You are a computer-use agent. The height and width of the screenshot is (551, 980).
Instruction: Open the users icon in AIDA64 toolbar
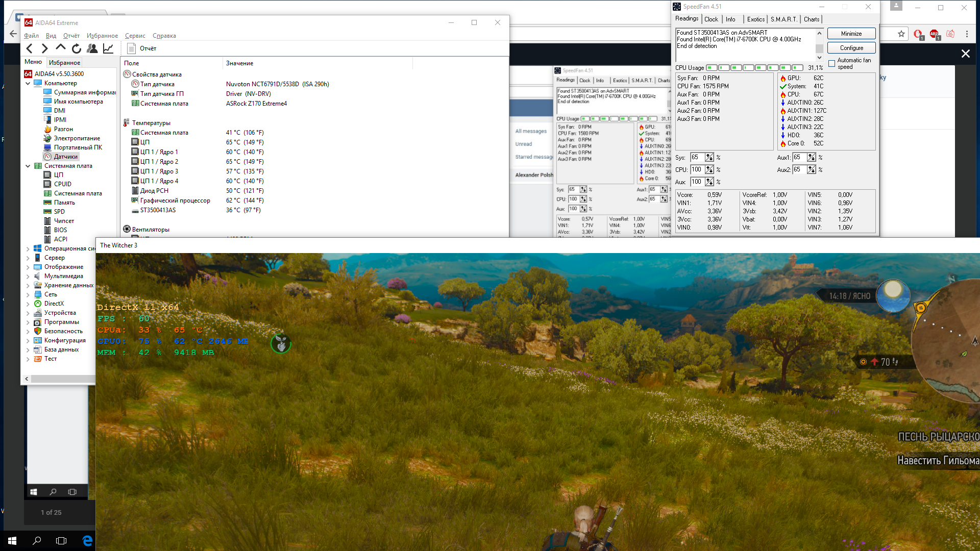pos(92,48)
